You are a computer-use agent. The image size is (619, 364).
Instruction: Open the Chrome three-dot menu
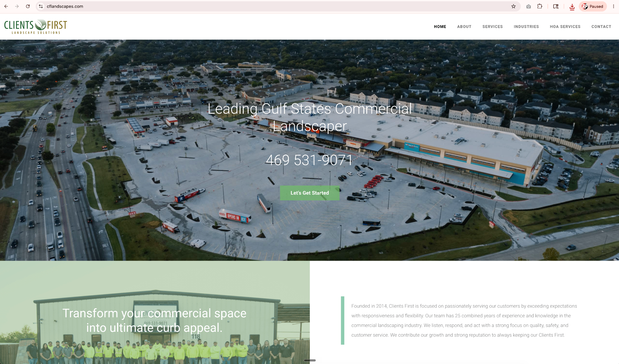pyautogui.click(x=613, y=6)
